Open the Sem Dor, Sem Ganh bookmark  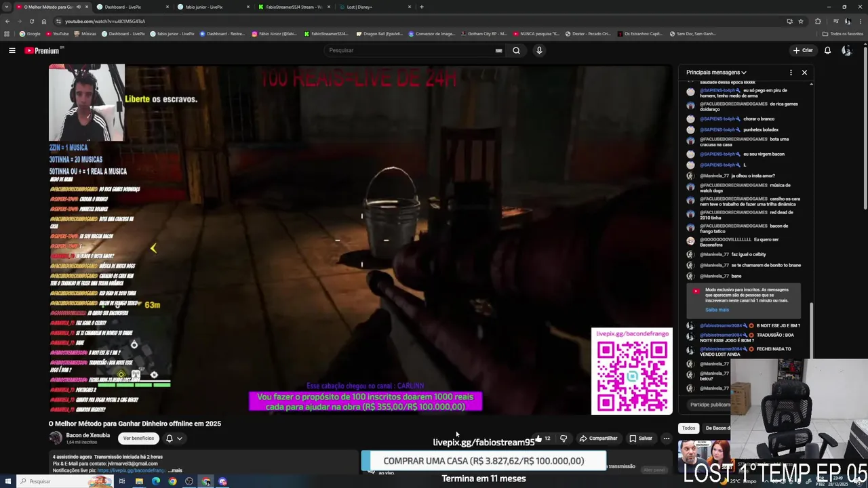click(x=692, y=33)
